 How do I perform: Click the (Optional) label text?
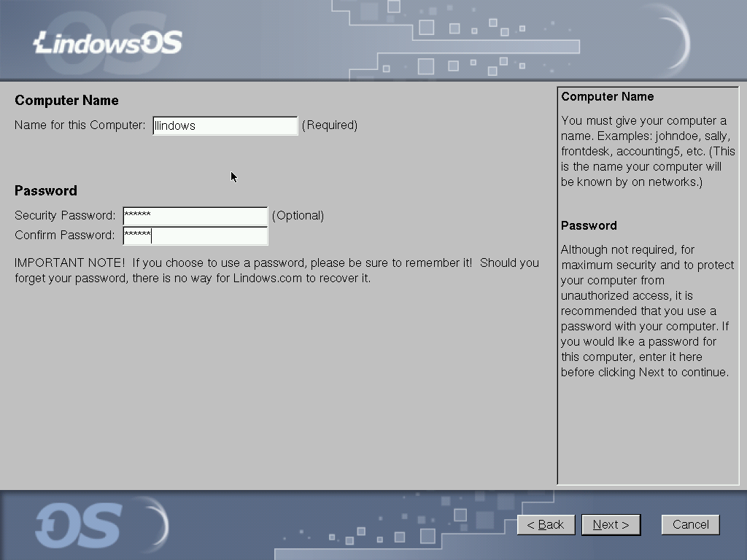coord(298,216)
